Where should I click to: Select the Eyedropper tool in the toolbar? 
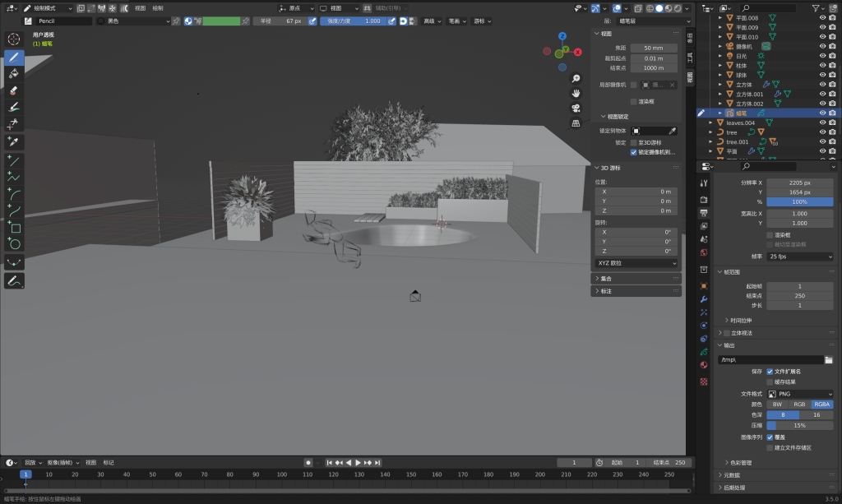click(x=14, y=141)
